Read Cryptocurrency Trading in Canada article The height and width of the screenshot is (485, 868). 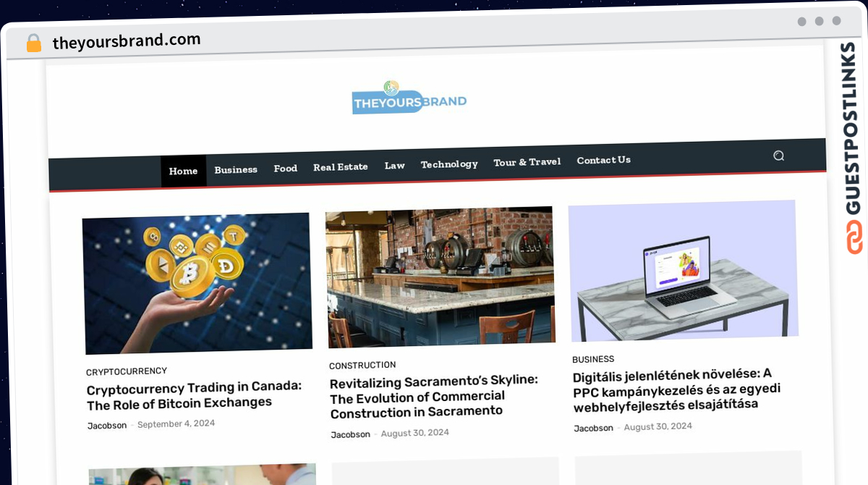coord(195,395)
